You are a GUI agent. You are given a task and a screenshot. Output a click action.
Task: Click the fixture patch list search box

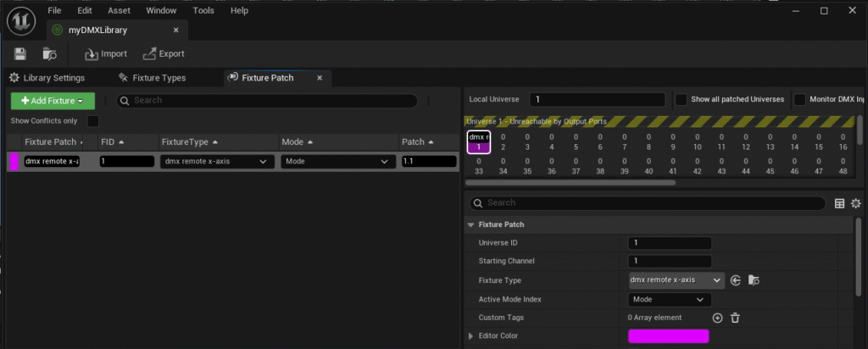pyautogui.click(x=267, y=101)
